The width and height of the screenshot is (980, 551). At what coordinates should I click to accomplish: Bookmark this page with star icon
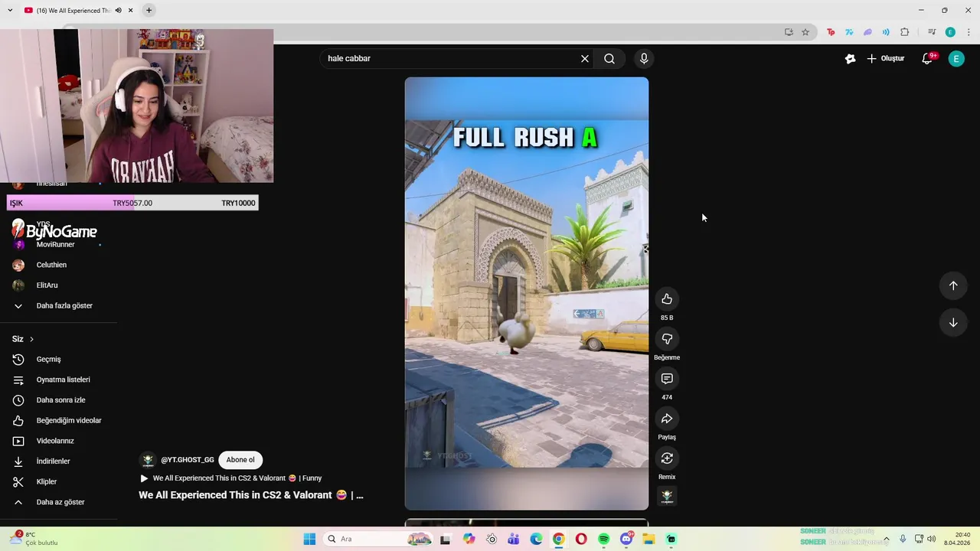805,32
